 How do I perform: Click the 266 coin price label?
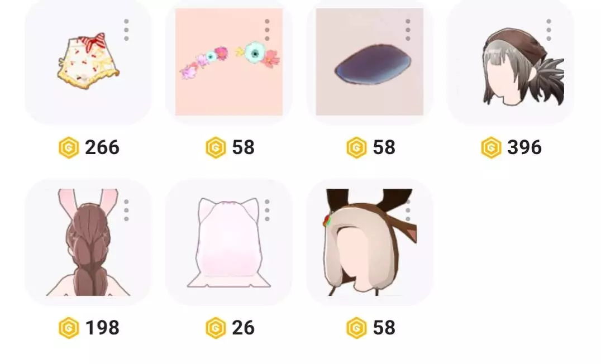point(102,147)
